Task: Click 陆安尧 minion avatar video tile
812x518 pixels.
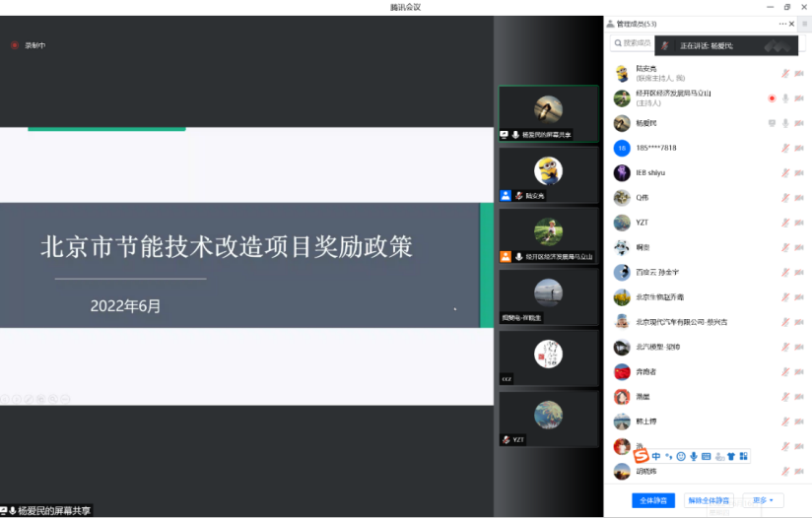Action: tap(549, 175)
